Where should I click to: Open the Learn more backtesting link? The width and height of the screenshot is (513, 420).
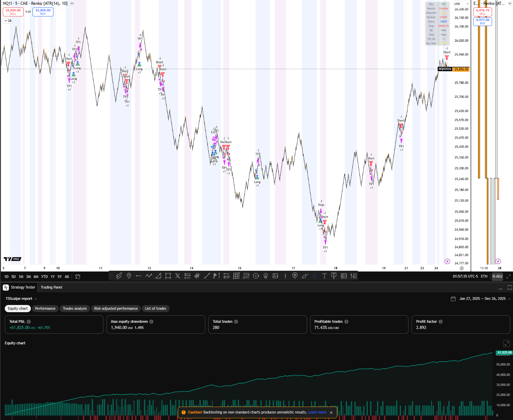317,412
